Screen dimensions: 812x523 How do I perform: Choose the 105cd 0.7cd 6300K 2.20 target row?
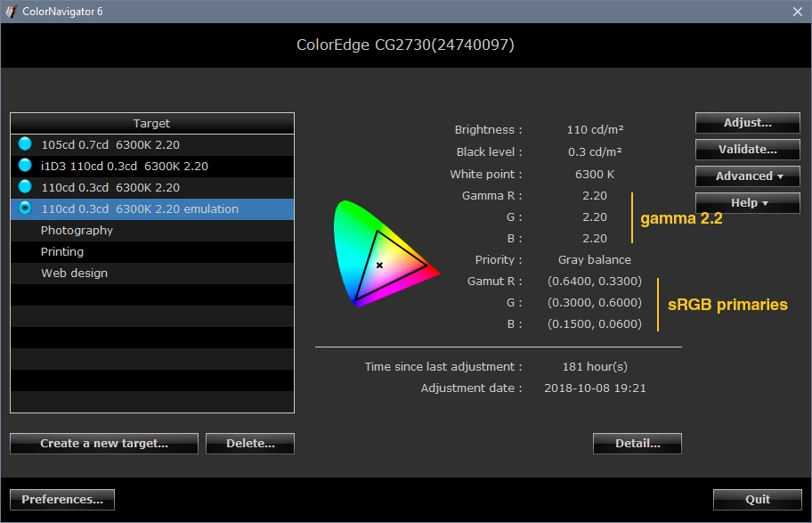coord(152,144)
